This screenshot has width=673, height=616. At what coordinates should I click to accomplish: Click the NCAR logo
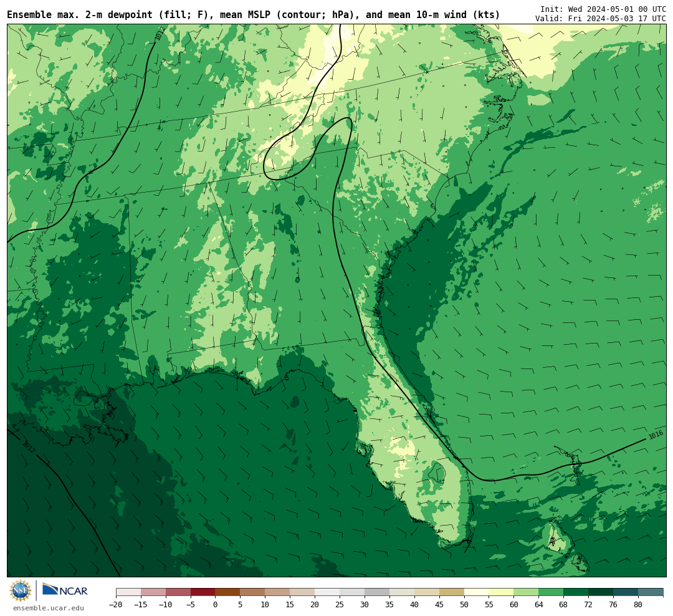pyautogui.click(x=65, y=590)
